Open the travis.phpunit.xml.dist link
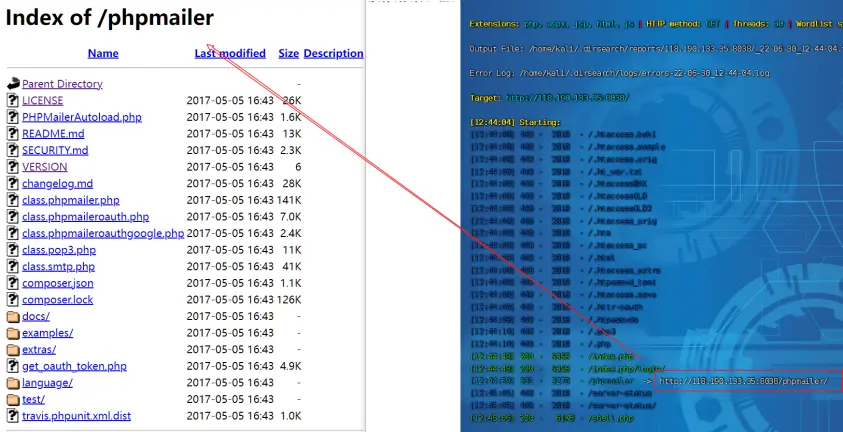843x432 pixels. (x=77, y=416)
